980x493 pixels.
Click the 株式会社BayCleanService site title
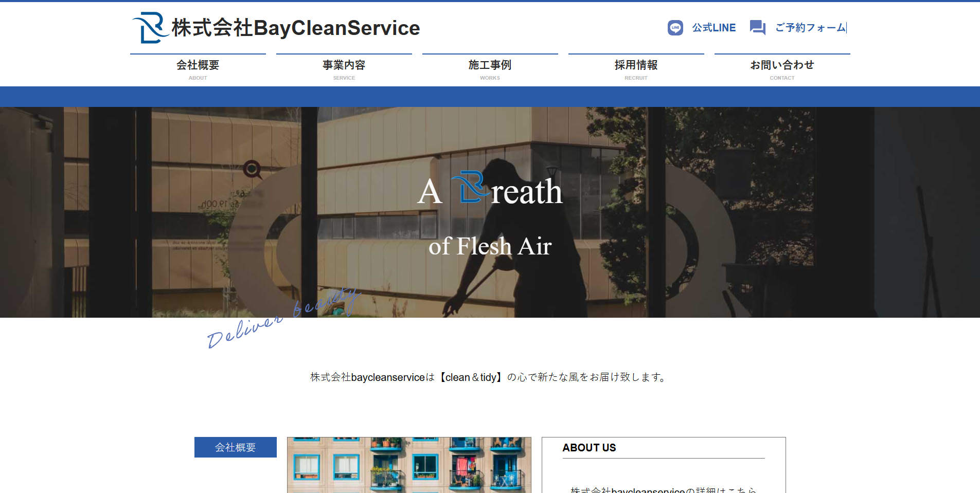tap(296, 28)
